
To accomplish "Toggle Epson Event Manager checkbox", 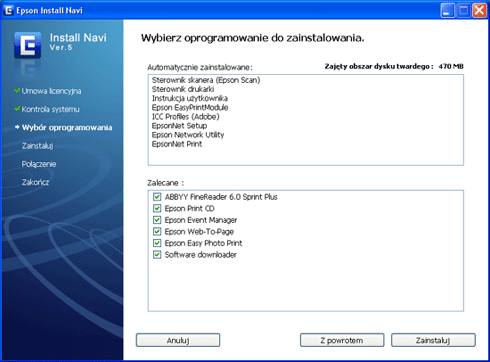I will tap(157, 220).
